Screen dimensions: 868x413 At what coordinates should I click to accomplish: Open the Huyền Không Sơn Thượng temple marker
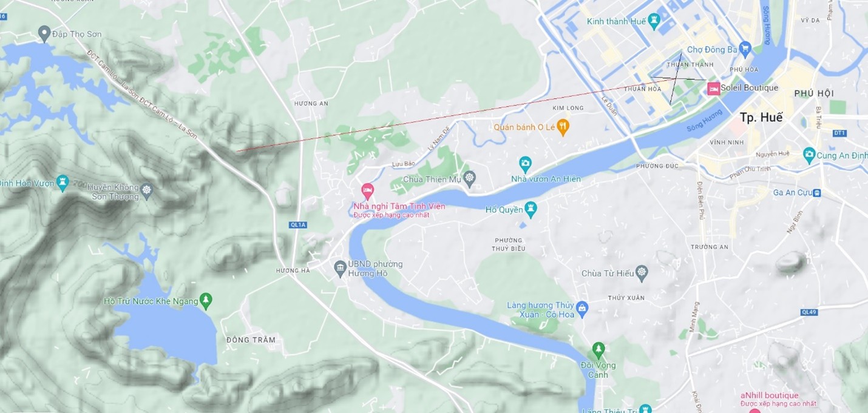146,192
